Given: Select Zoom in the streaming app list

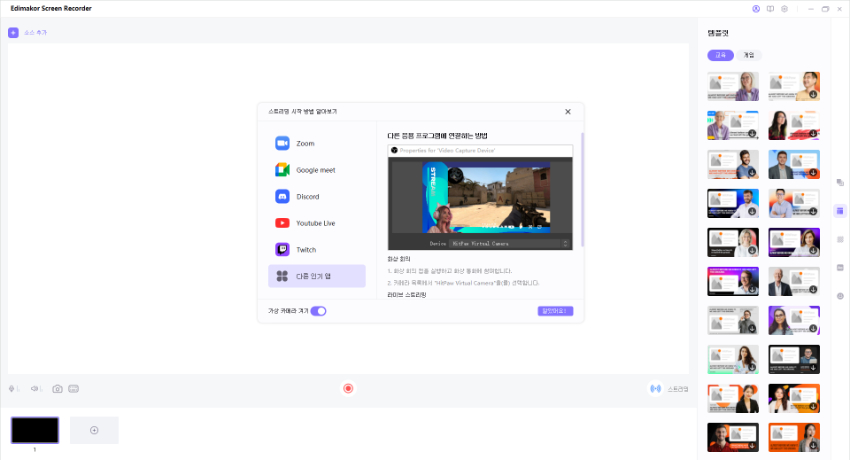Looking at the screenshot, I should 317,143.
